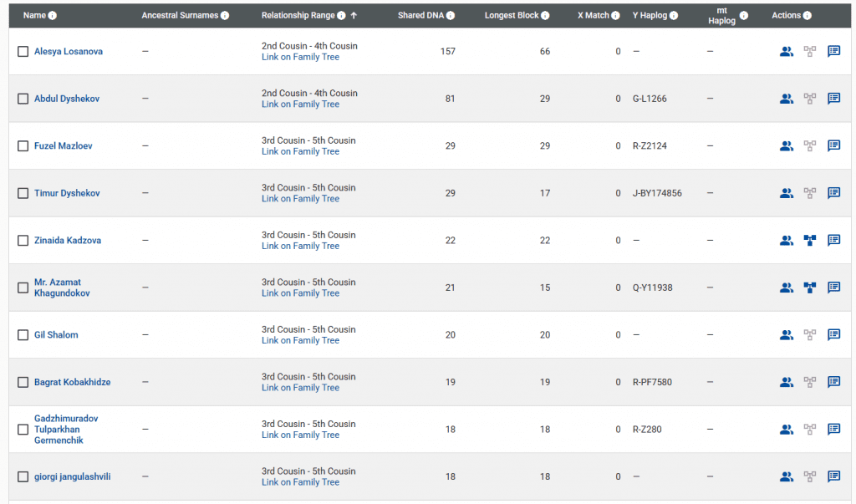856x504 pixels.
Task: Click In Common With icon for Gil Shalom
Action: pyautogui.click(x=786, y=335)
